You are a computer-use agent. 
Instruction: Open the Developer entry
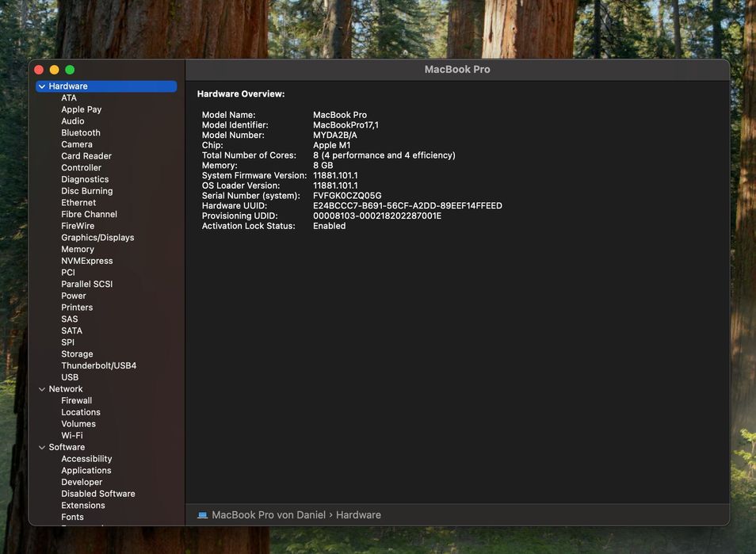(x=82, y=482)
